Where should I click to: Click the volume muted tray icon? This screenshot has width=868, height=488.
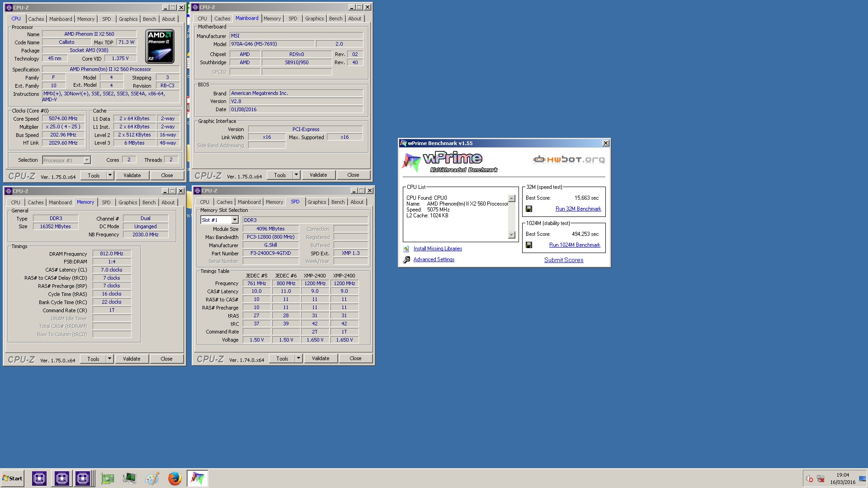click(810, 479)
